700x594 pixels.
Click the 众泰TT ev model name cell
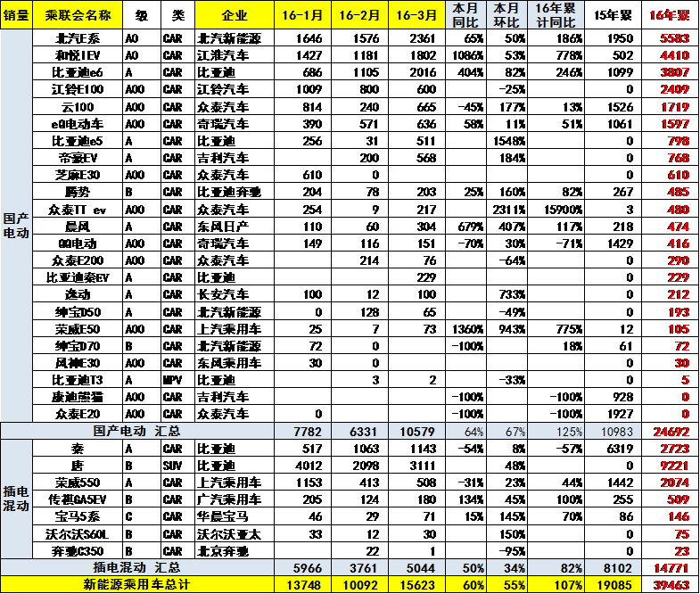(x=78, y=210)
